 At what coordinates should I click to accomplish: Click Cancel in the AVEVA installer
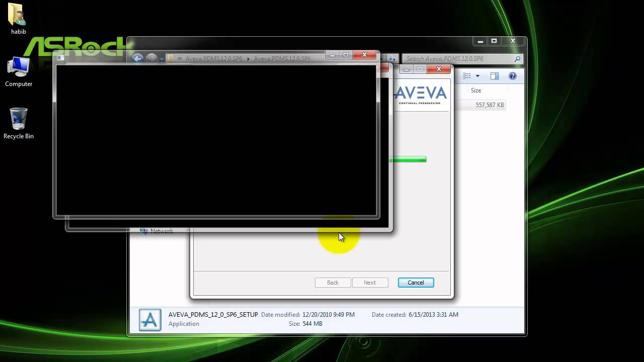pyautogui.click(x=416, y=283)
